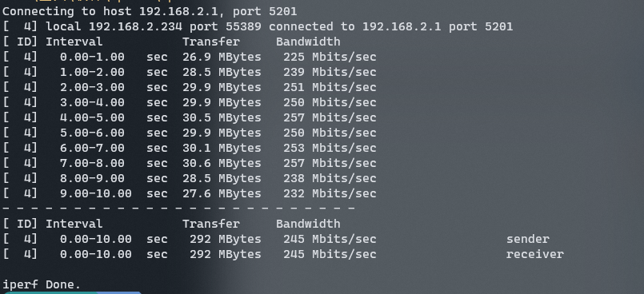Click the 238 Mbits/sec bandwidth value
644x294 pixels.
tap(330, 178)
